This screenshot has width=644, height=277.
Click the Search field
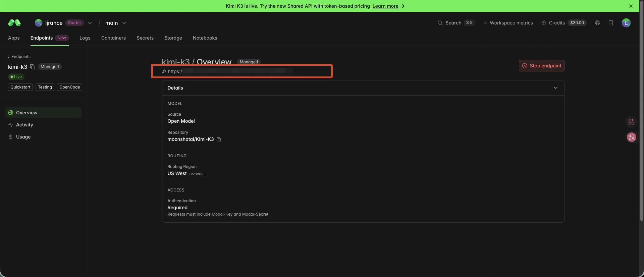[456, 23]
